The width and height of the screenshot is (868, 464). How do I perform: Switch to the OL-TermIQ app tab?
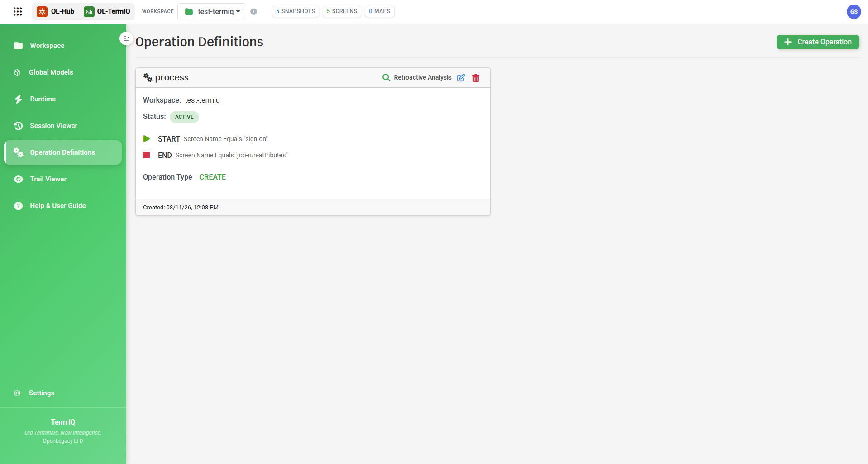pyautogui.click(x=107, y=12)
